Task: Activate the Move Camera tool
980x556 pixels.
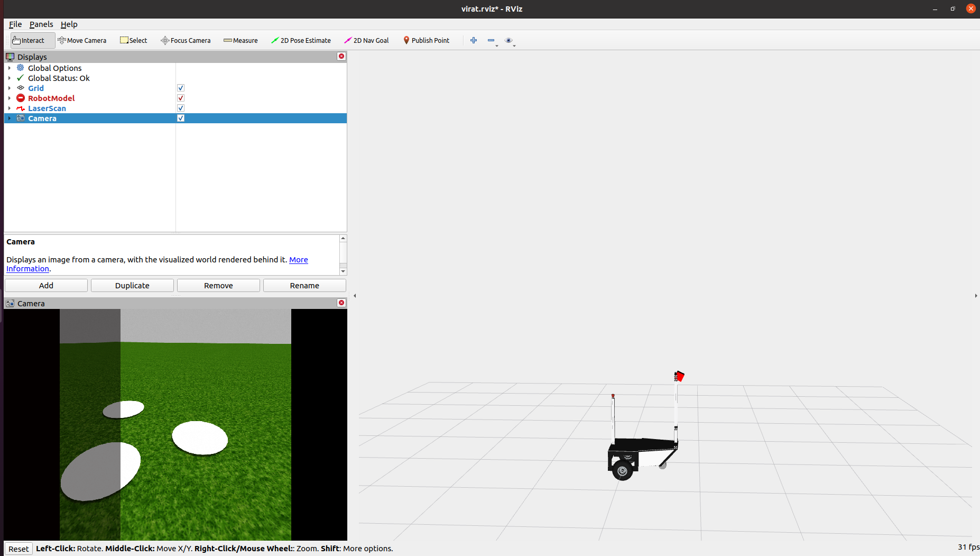Action: pyautogui.click(x=82, y=40)
